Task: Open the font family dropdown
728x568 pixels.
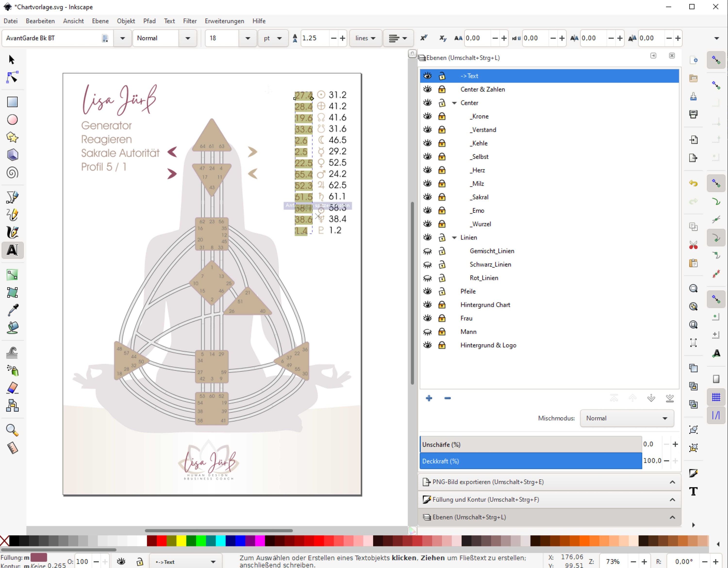Action: tap(123, 38)
